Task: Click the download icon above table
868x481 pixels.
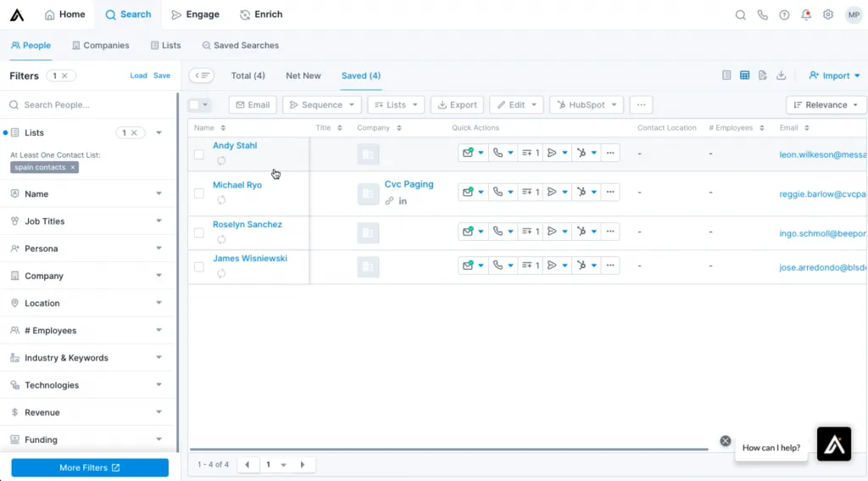Action: coord(782,76)
